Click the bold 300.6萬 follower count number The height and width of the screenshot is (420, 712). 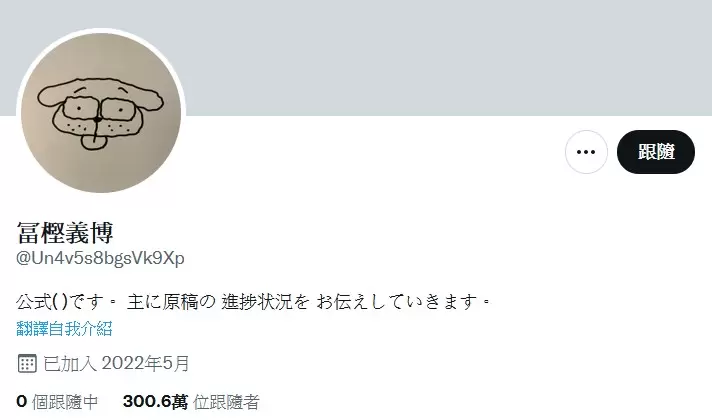155,402
